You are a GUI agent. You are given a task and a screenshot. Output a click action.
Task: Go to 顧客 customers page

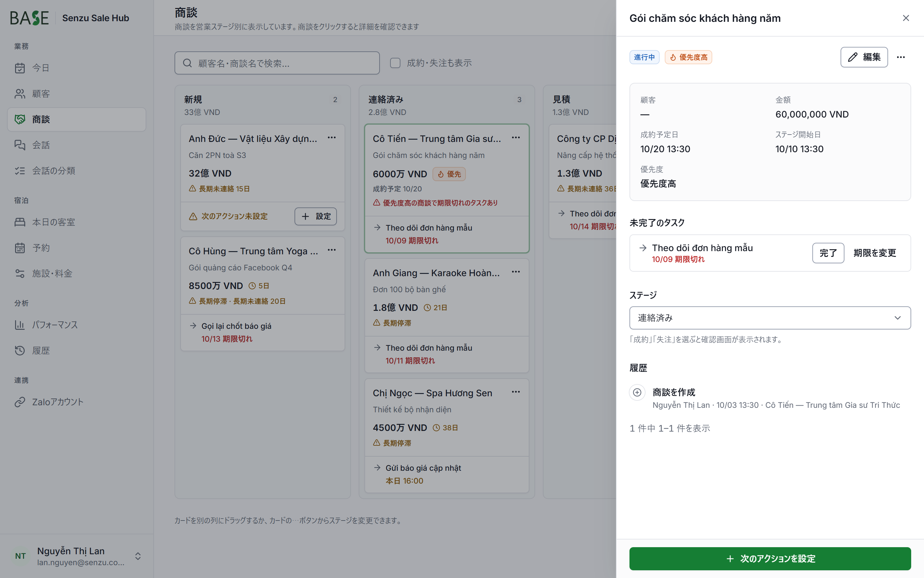[x=76, y=94]
